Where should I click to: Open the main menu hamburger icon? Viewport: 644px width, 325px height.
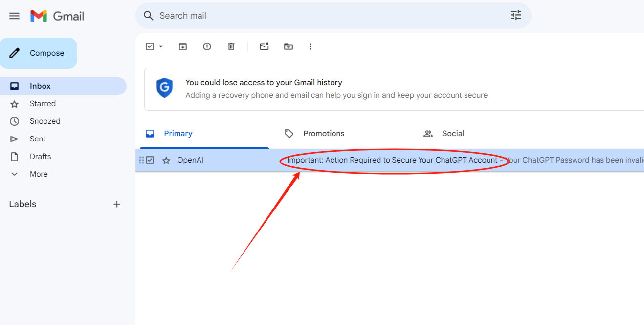coord(14,16)
